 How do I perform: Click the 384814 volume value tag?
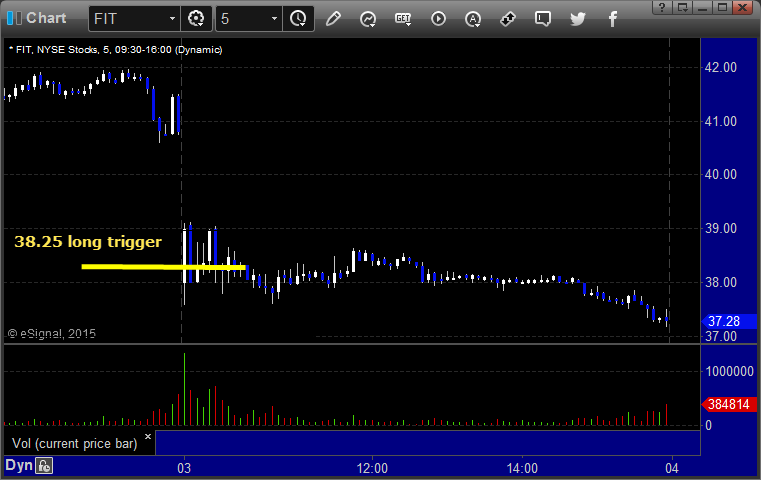click(x=729, y=404)
